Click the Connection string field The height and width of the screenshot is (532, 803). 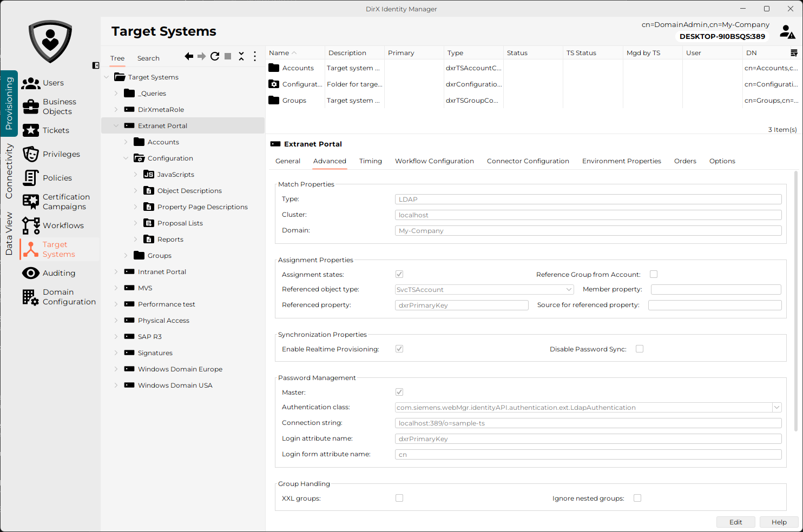tap(588, 423)
